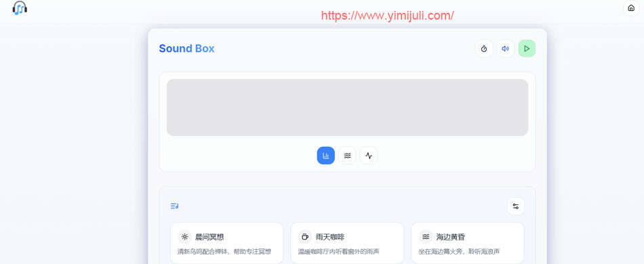The height and width of the screenshot is (264, 644).
Task: Switch to the waves visualizer mode
Action: 347,156
